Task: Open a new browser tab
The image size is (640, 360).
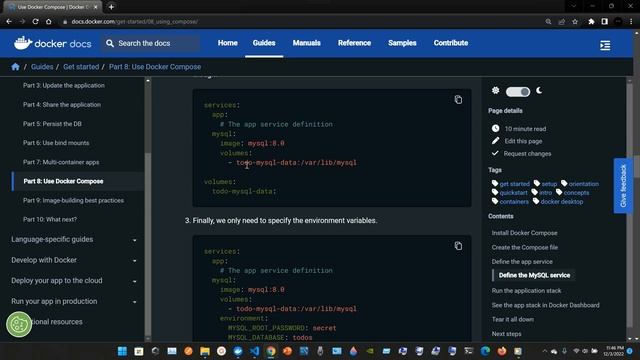Action: [x=111, y=7]
